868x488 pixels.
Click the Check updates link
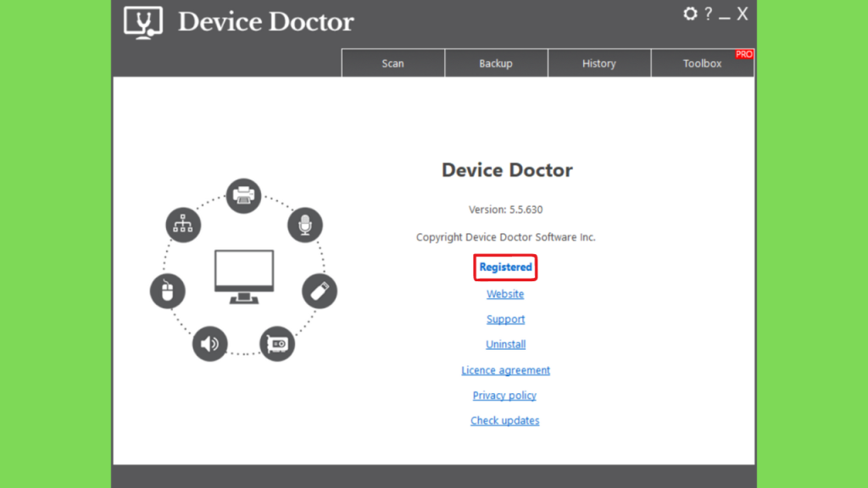tap(505, 420)
